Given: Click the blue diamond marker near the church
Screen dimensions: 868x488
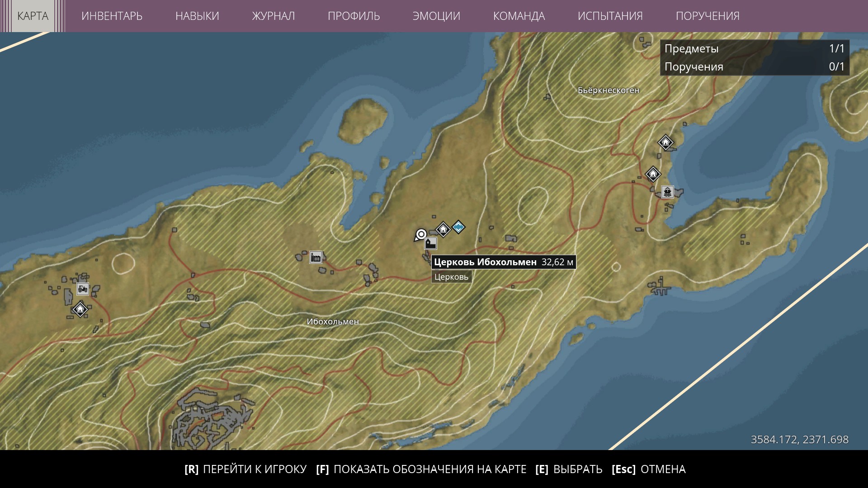Looking at the screenshot, I should point(458,227).
